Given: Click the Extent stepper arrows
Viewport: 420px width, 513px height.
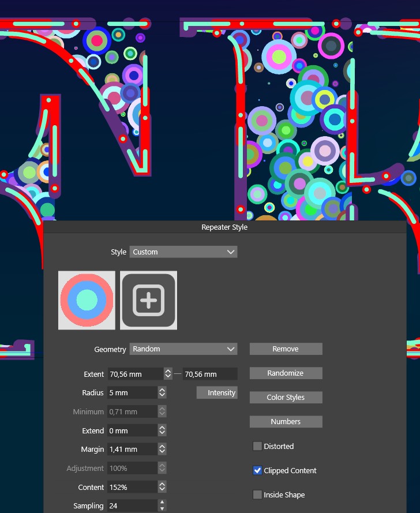Looking at the screenshot, I should pos(168,374).
